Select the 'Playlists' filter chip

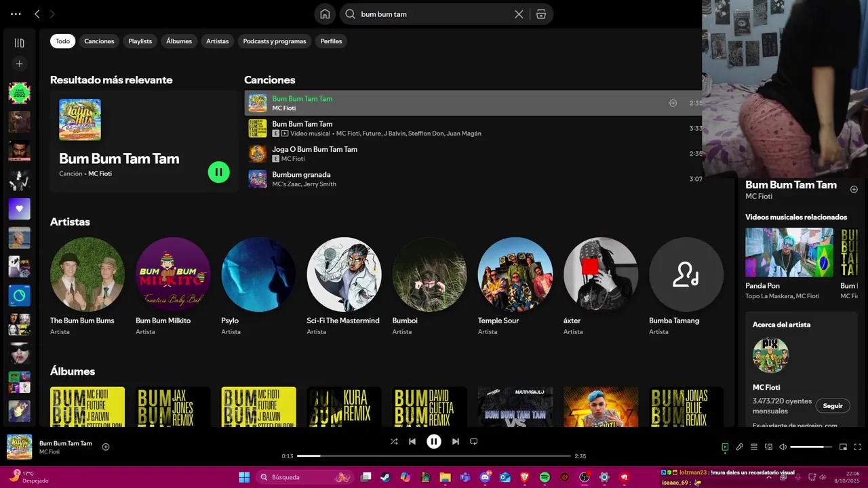[x=140, y=41]
